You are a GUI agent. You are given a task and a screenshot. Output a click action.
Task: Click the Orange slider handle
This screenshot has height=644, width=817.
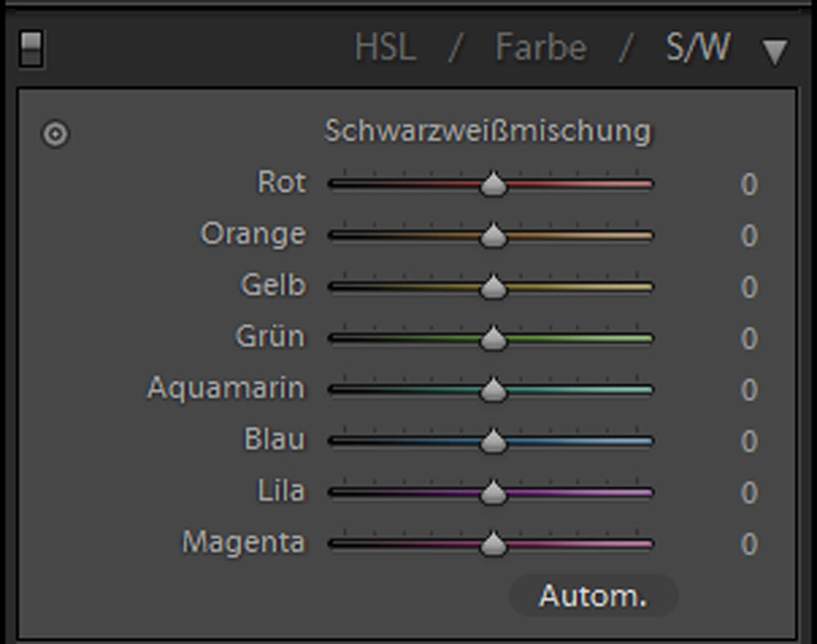point(493,237)
